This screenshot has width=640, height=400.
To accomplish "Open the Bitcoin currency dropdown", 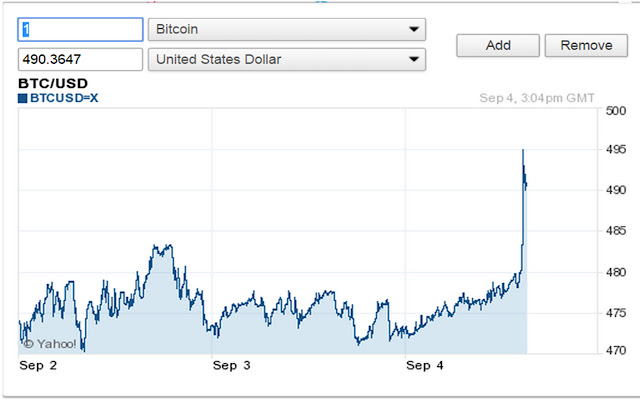I will pyautogui.click(x=286, y=30).
